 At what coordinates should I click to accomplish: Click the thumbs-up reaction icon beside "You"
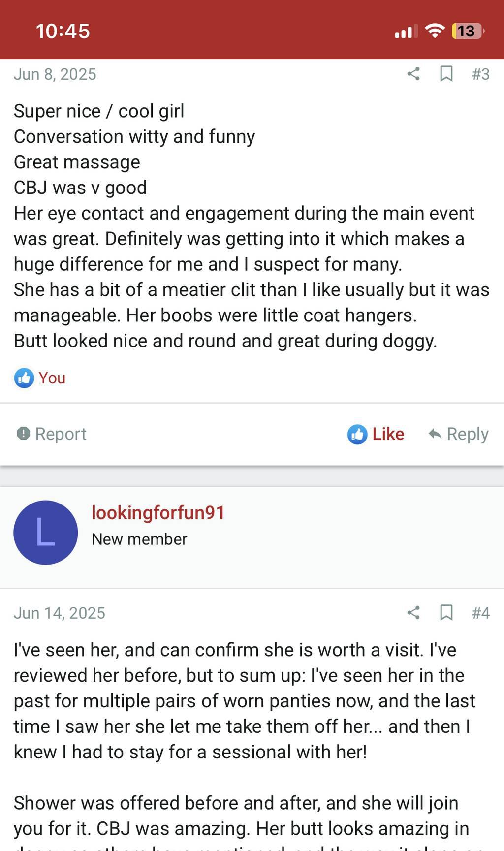[24, 378]
